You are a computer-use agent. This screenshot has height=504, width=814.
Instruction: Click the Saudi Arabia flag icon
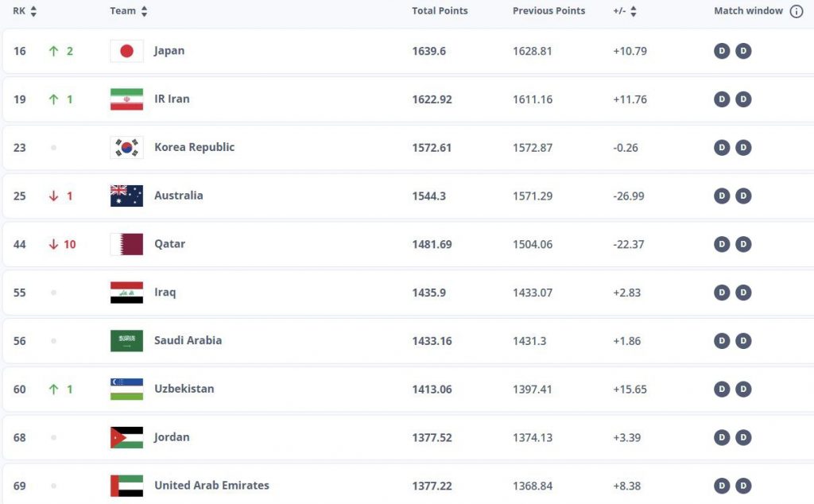click(x=126, y=341)
